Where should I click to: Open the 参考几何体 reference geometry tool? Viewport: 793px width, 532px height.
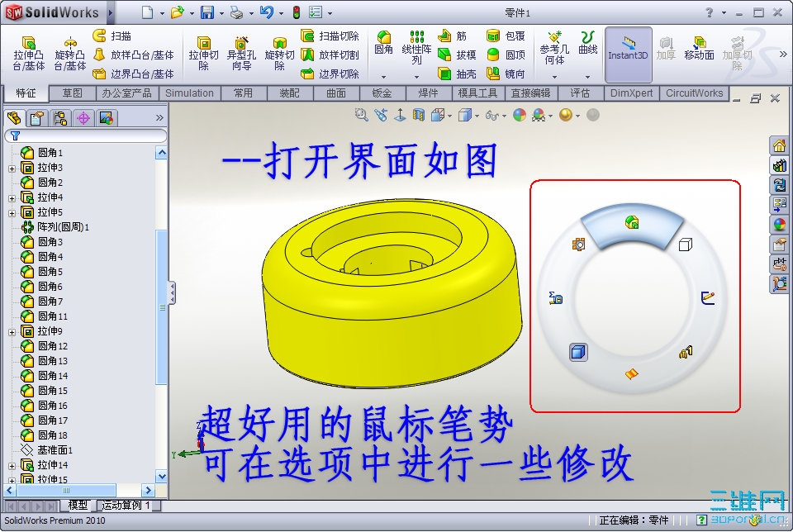[x=554, y=48]
